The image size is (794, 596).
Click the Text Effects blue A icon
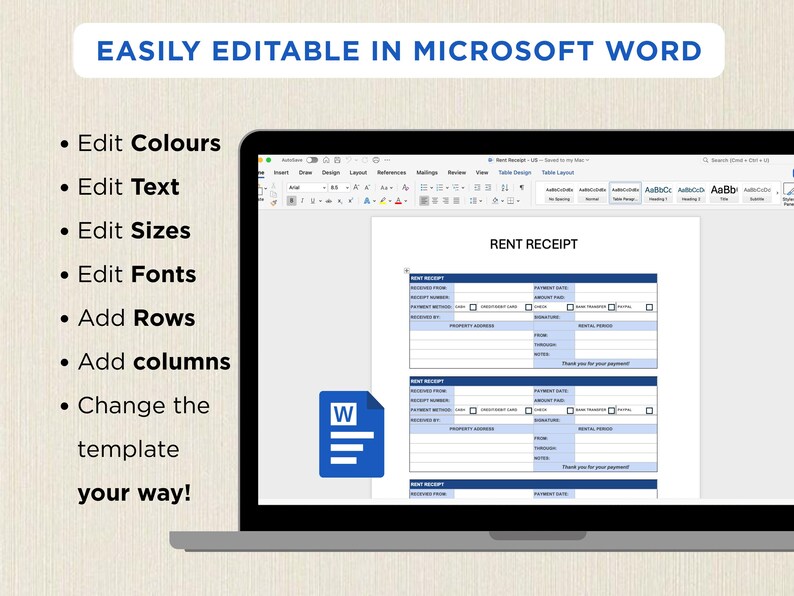(367, 201)
